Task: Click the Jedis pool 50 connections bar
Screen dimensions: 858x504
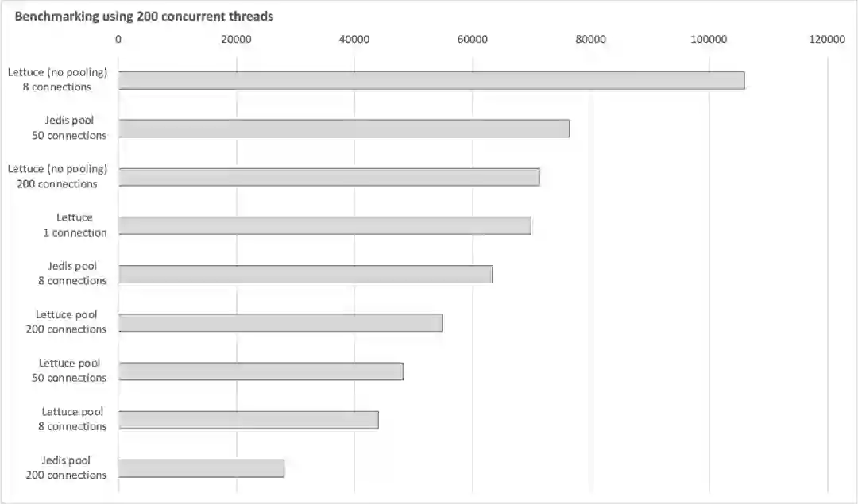Action: click(x=344, y=129)
